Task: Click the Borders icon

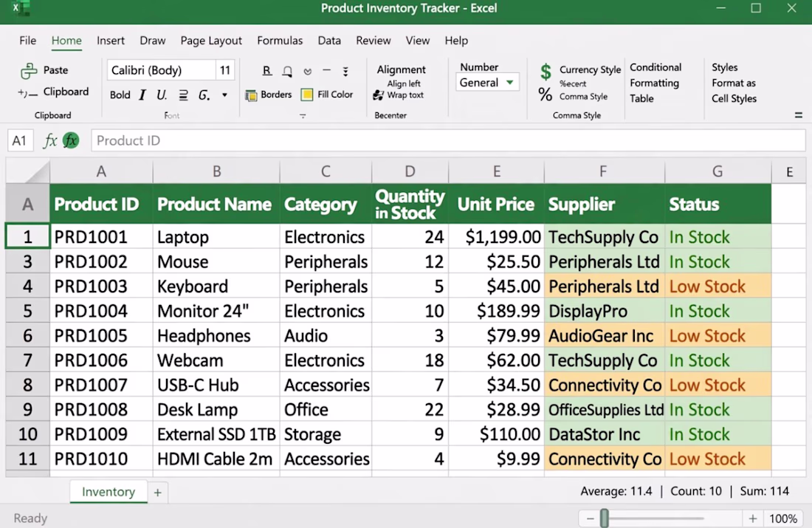Action: (x=251, y=95)
